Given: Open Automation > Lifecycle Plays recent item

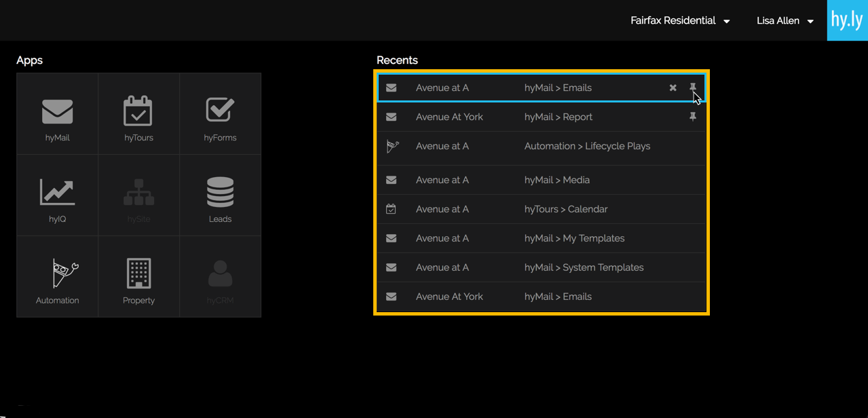Looking at the screenshot, I should [x=542, y=148].
